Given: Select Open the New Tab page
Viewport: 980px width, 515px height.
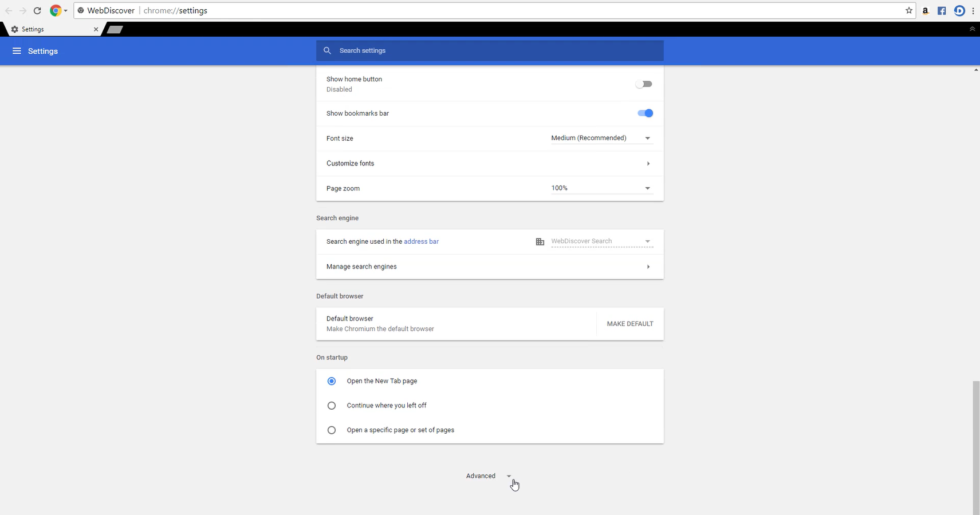Looking at the screenshot, I should (332, 381).
